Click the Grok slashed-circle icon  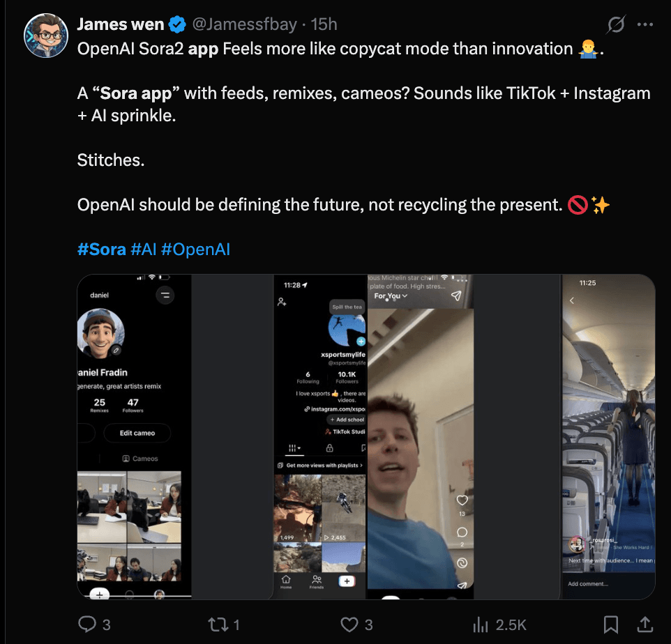(x=616, y=24)
